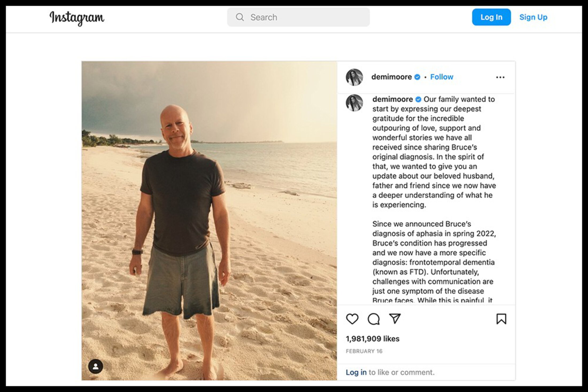
Task: Open comments with speech bubble icon
Action: pyautogui.click(x=373, y=319)
